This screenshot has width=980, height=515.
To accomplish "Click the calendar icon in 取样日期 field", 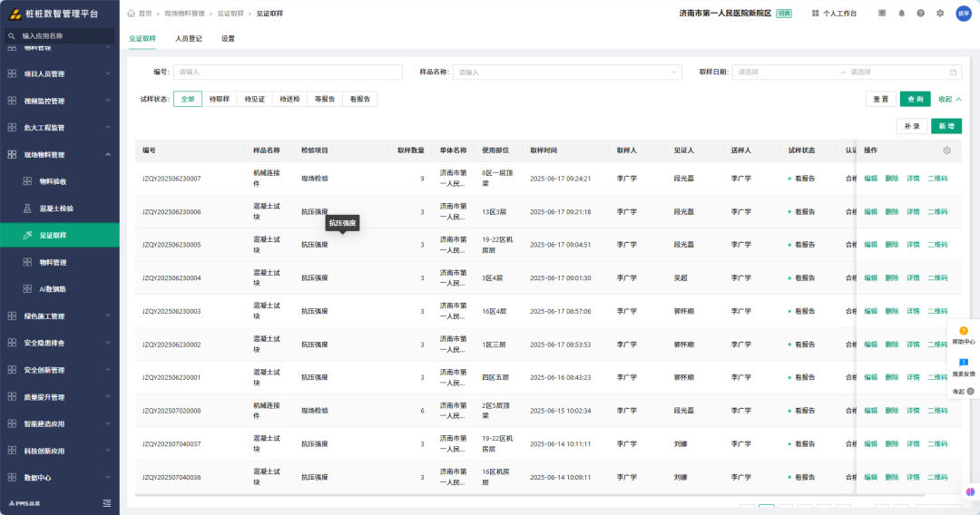I will [x=953, y=73].
